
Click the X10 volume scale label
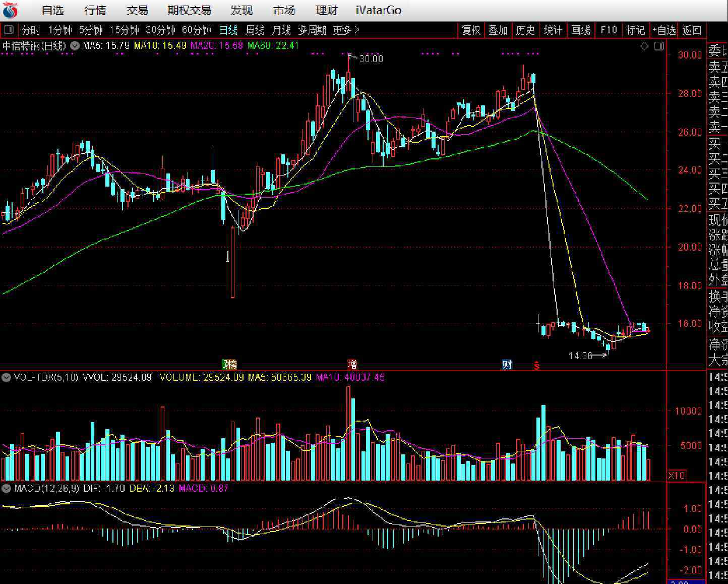click(677, 476)
